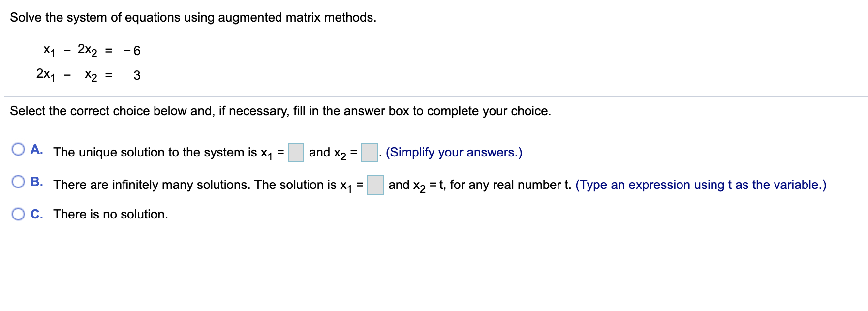
Task: Select radio button for choice C
Action: [x=19, y=214]
